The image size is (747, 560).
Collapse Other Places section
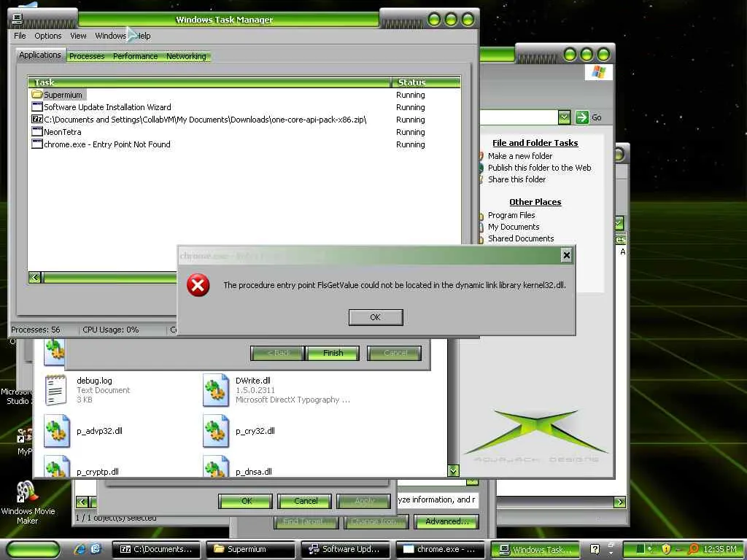tap(535, 202)
